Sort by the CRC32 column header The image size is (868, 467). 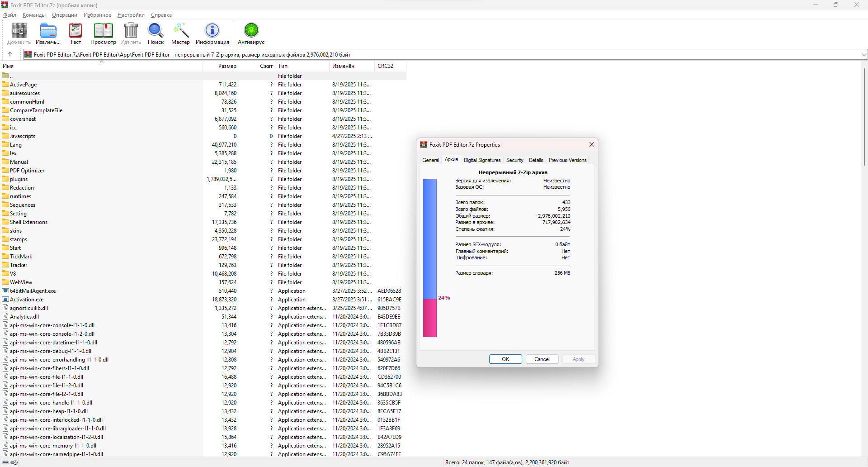[x=391, y=66]
